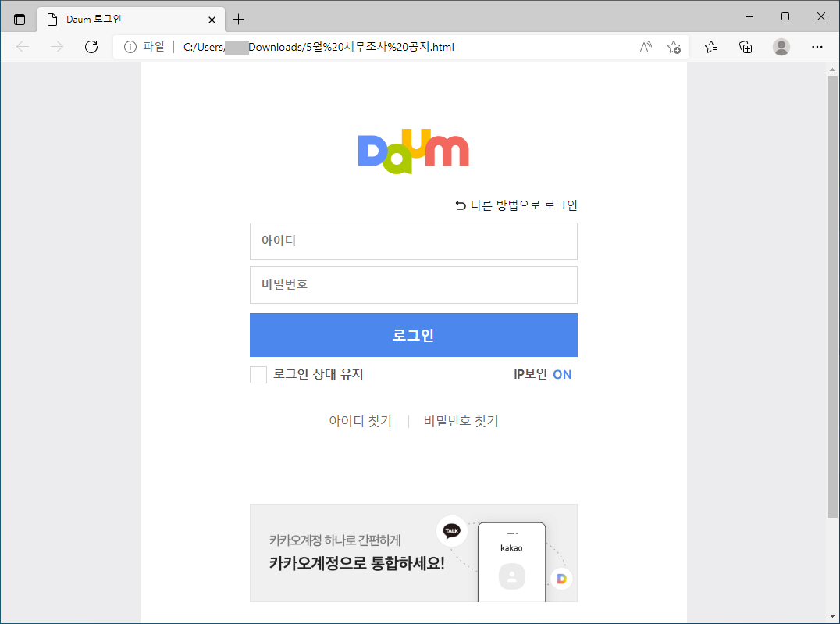The image size is (840, 624).
Task: Minimize the browser window
Action: [x=749, y=16]
